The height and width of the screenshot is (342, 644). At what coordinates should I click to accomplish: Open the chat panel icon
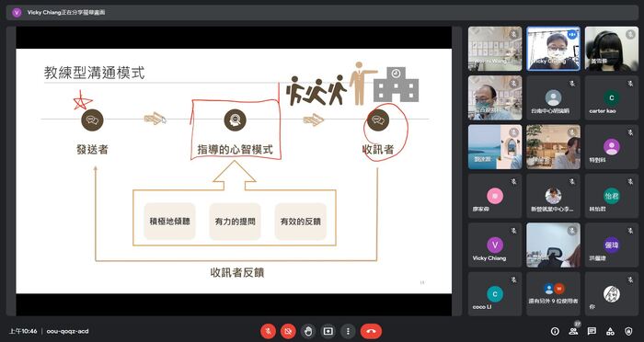pyautogui.click(x=592, y=331)
